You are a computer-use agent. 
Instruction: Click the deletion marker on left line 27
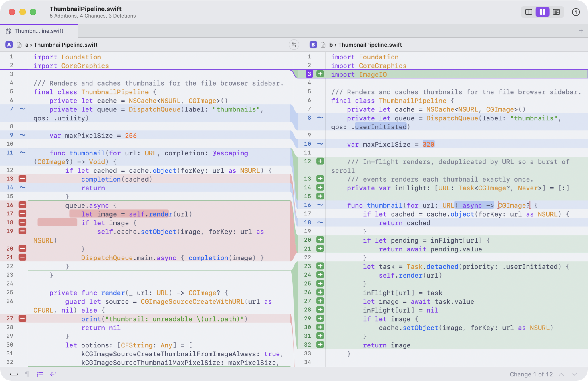[x=22, y=318]
